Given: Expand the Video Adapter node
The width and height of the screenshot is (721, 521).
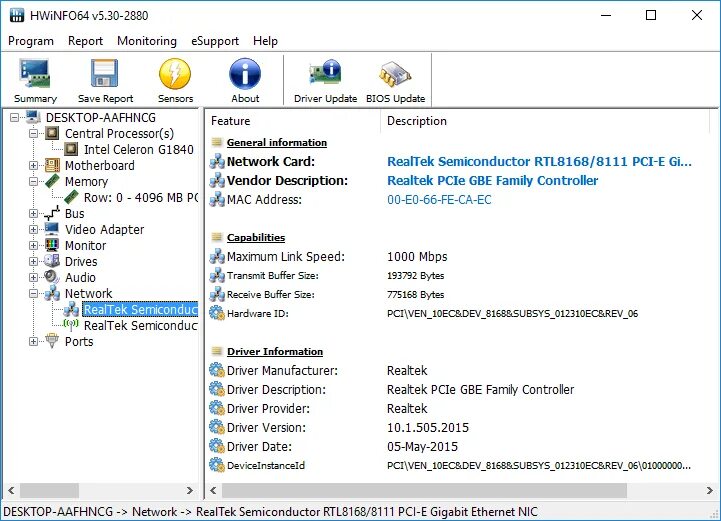Looking at the screenshot, I should [34, 229].
